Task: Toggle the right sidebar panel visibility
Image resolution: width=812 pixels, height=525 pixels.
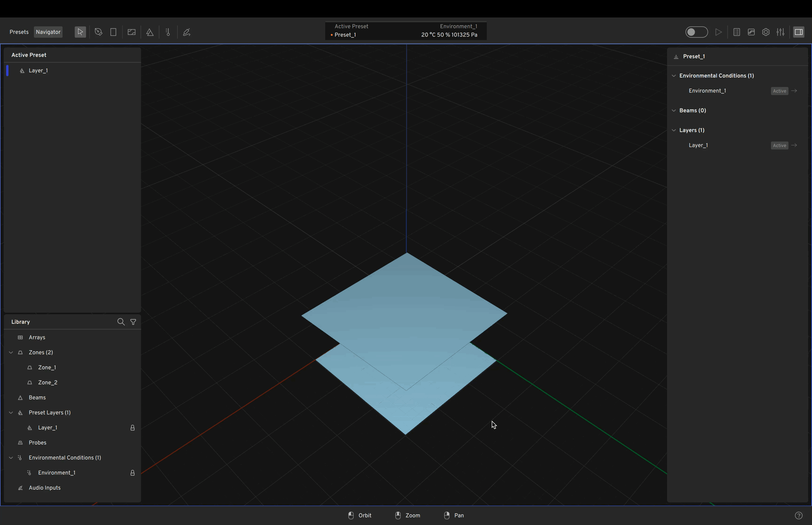Action: tap(799, 32)
